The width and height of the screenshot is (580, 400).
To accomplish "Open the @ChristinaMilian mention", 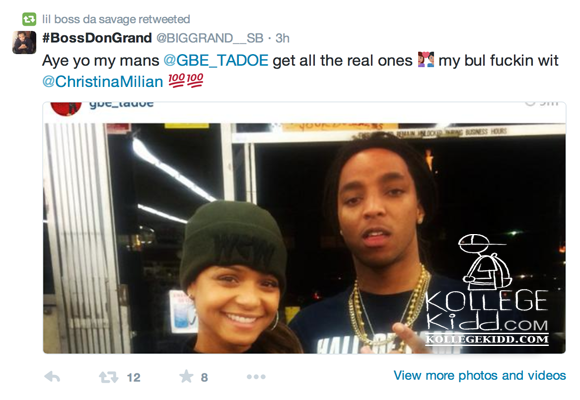I will (102, 81).
